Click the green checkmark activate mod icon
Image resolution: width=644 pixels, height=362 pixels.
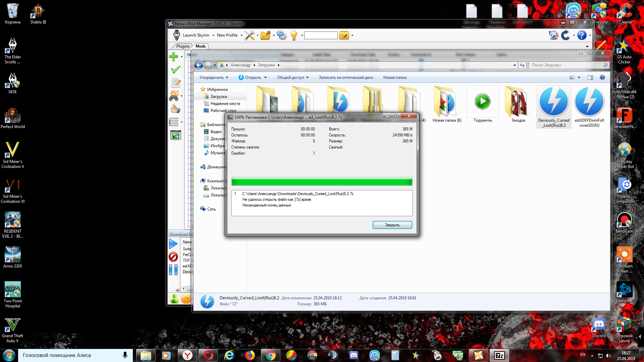click(x=175, y=70)
